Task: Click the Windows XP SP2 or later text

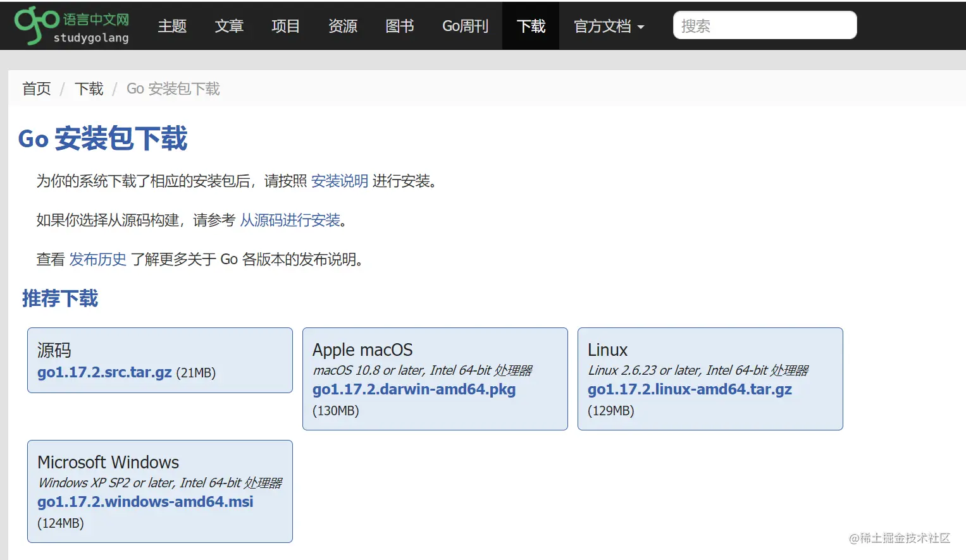Action: coord(160,483)
